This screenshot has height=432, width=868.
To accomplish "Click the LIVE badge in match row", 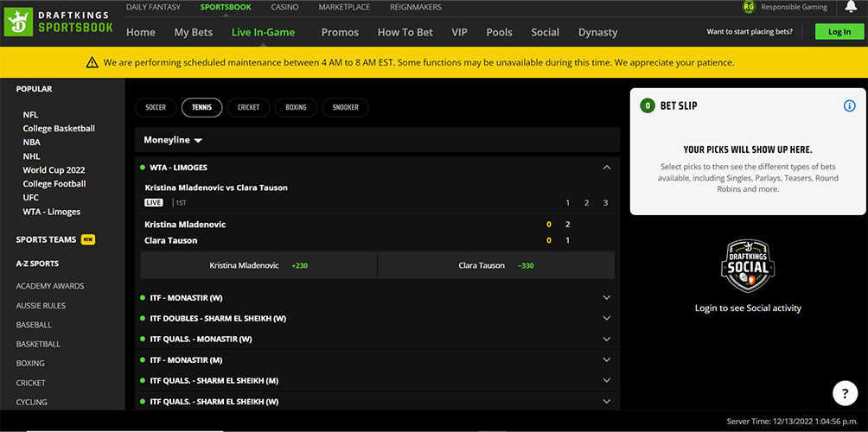I will coord(154,202).
